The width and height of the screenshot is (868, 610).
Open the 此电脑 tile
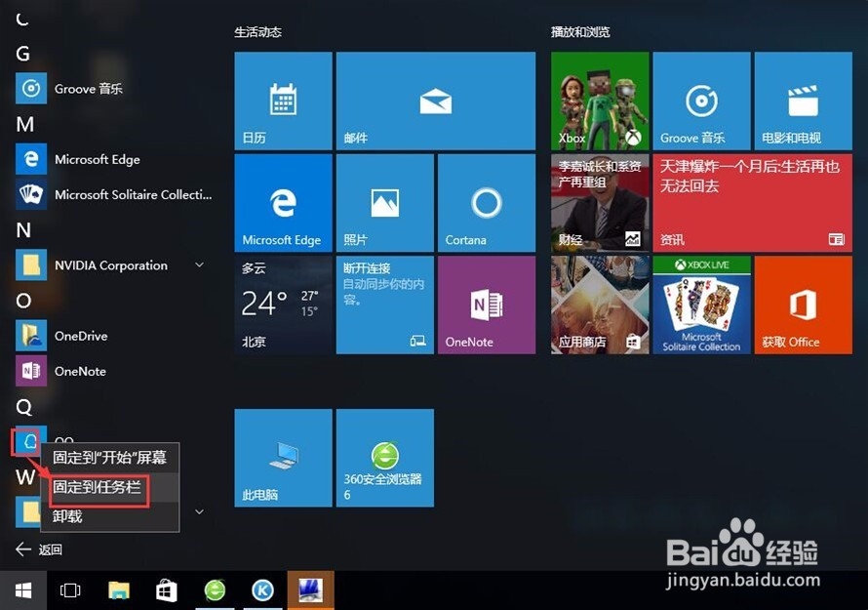(283, 458)
